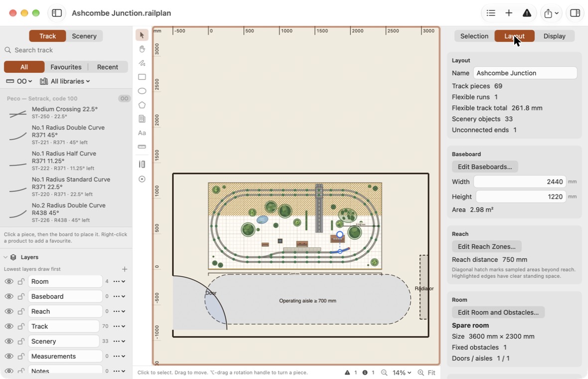Open the Scenery layer options menu
The height and width of the screenshot is (379, 588).
click(119, 342)
